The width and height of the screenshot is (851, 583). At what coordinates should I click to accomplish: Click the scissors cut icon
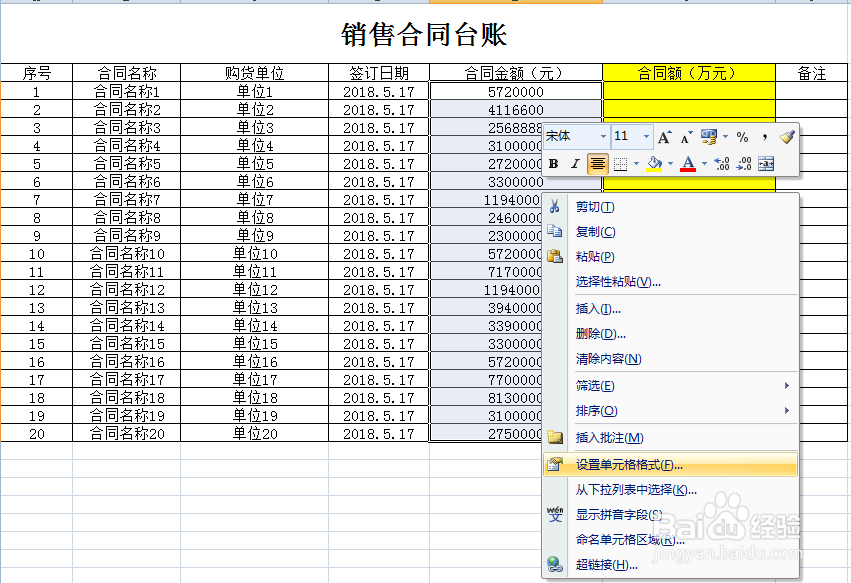point(555,207)
